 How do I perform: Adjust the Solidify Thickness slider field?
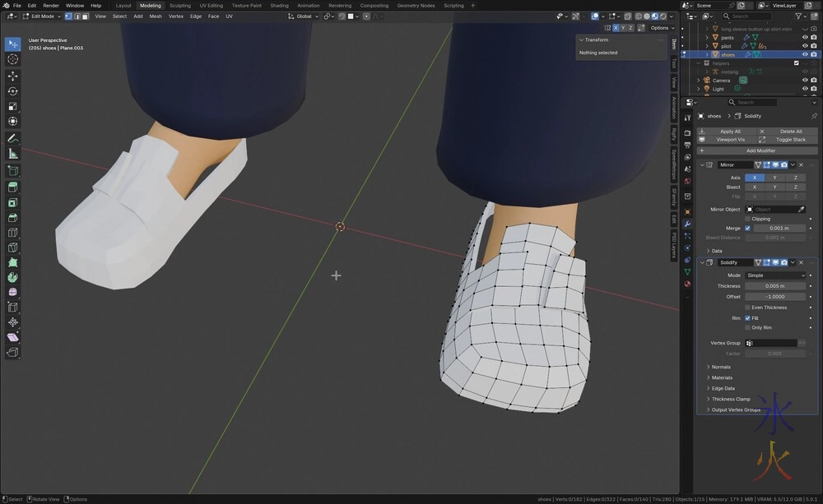(774, 286)
